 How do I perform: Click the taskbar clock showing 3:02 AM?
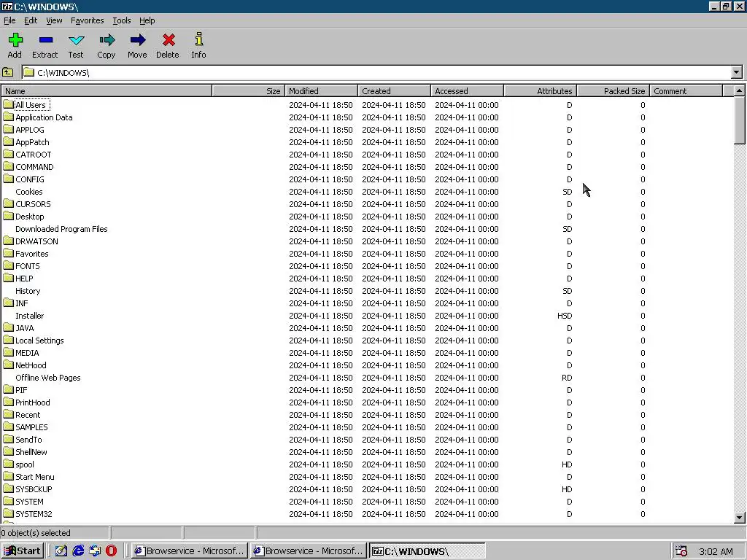716,551
